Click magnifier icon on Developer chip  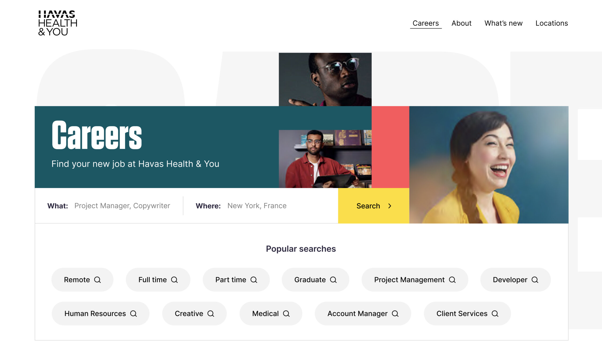pos(535,280)
